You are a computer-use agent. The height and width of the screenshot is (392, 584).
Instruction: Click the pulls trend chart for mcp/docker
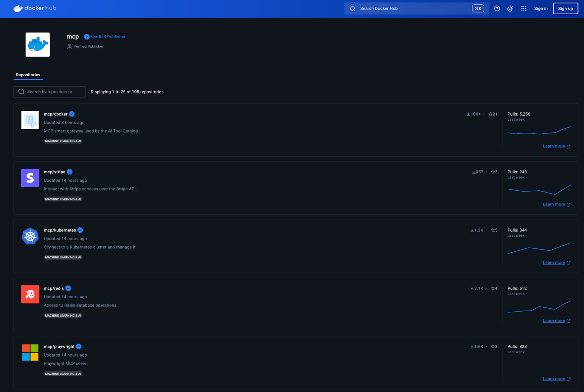pyautogui.click(x=539, y=131)
